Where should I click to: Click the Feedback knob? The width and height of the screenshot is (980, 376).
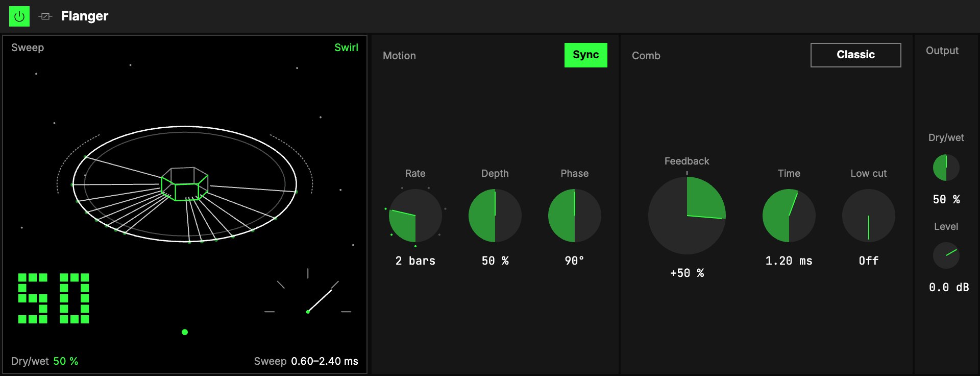(x=687, y=216)
